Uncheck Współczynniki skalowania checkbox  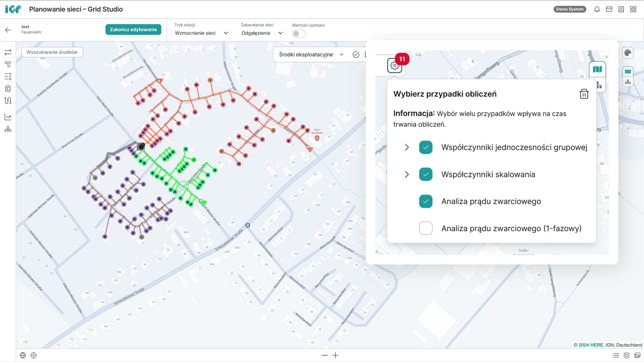(x=426, y=174)
